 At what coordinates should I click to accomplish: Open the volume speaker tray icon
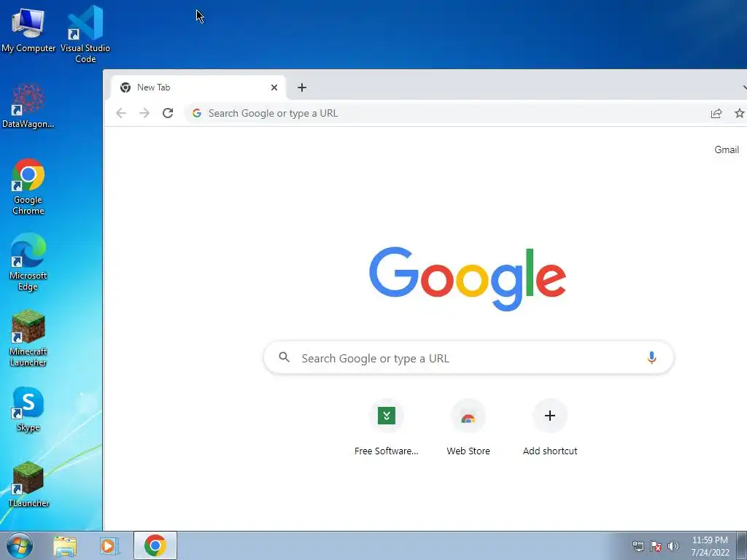(673, 546)
